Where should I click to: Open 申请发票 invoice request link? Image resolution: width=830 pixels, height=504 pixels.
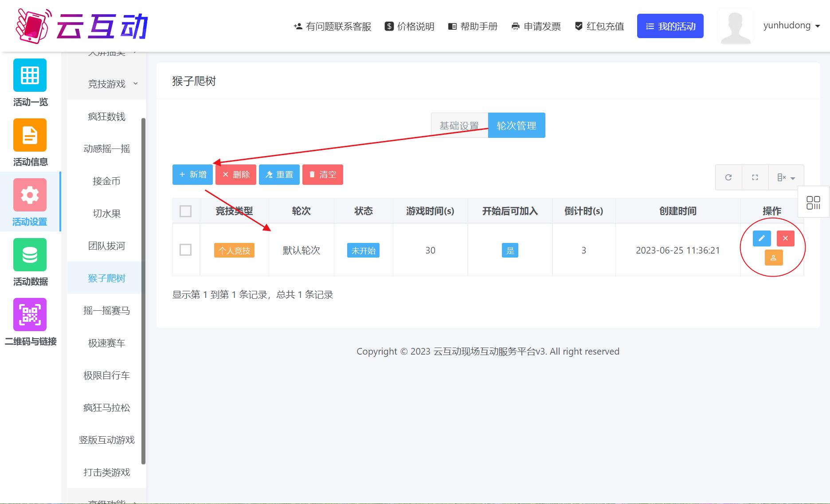[536, 26]
